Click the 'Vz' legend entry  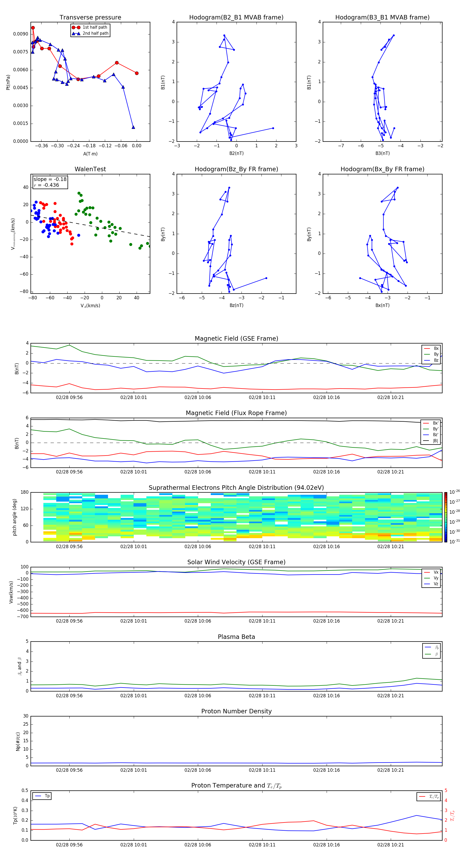point(431,584)
